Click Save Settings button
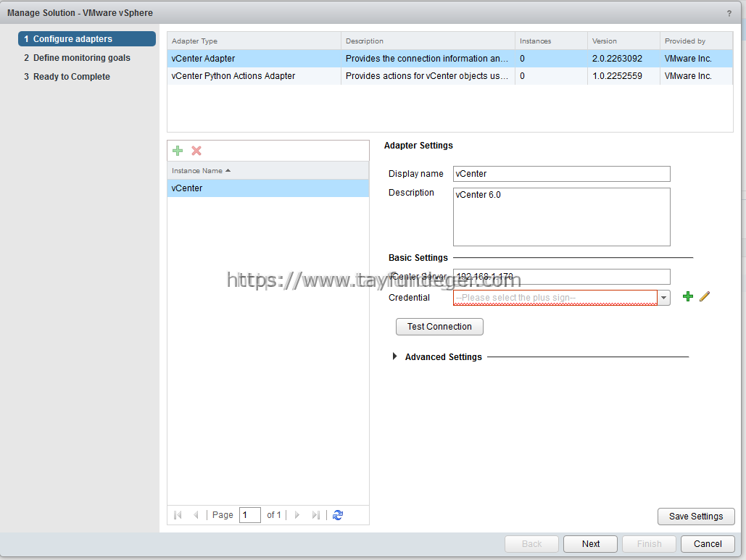Viewport: 746px width, 560px height. pos(696,517)
